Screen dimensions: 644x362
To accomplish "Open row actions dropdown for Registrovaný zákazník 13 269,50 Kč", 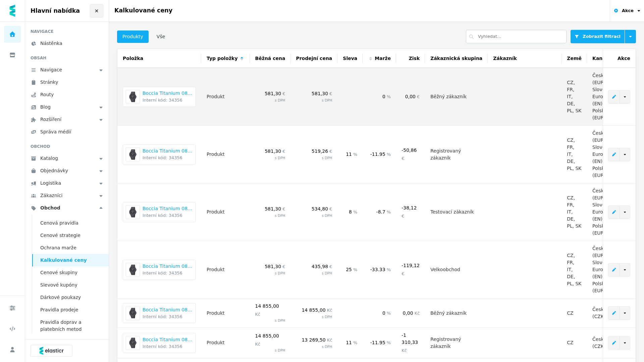I will (x=625, y=343).
